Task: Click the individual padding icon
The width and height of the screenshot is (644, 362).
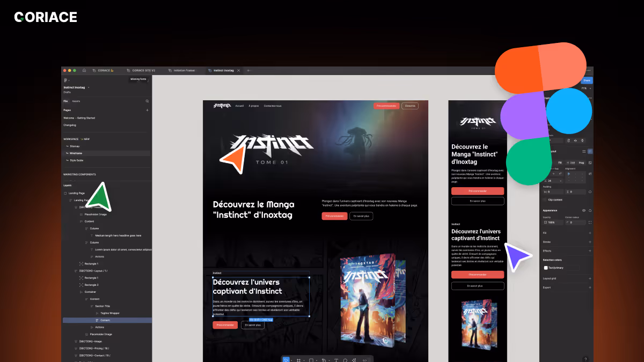Action: [590, 191]
